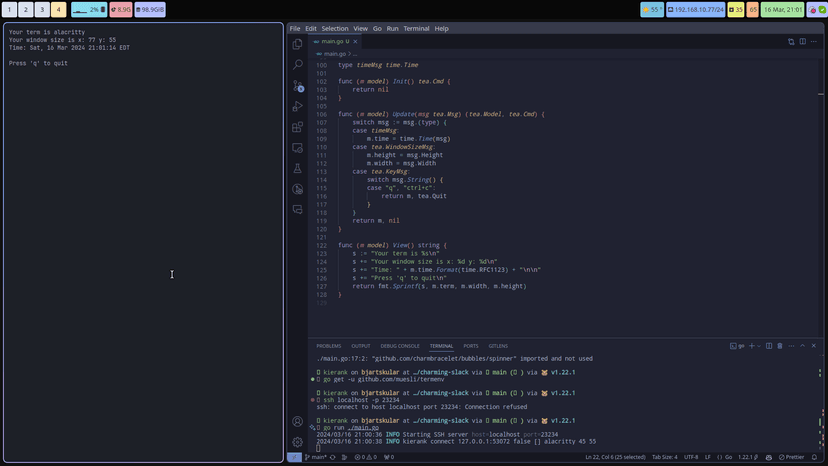
Task: Open Run and Debug view
Action: (x=297, y=107)
